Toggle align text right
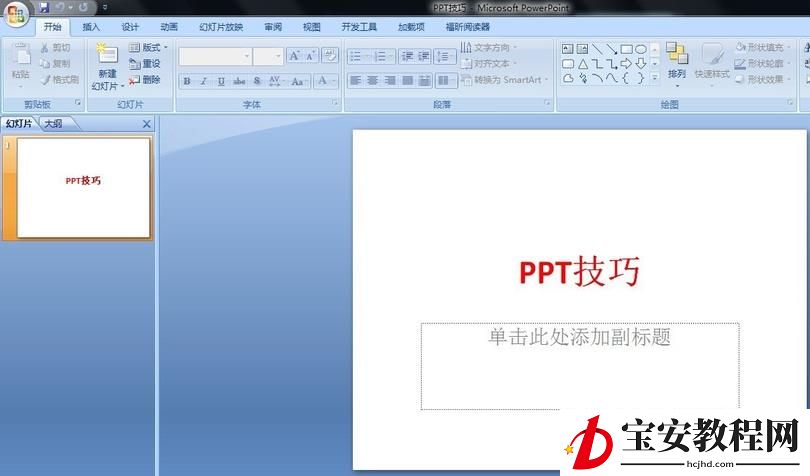This screenshot has width=810, height=476. [390, 81]
